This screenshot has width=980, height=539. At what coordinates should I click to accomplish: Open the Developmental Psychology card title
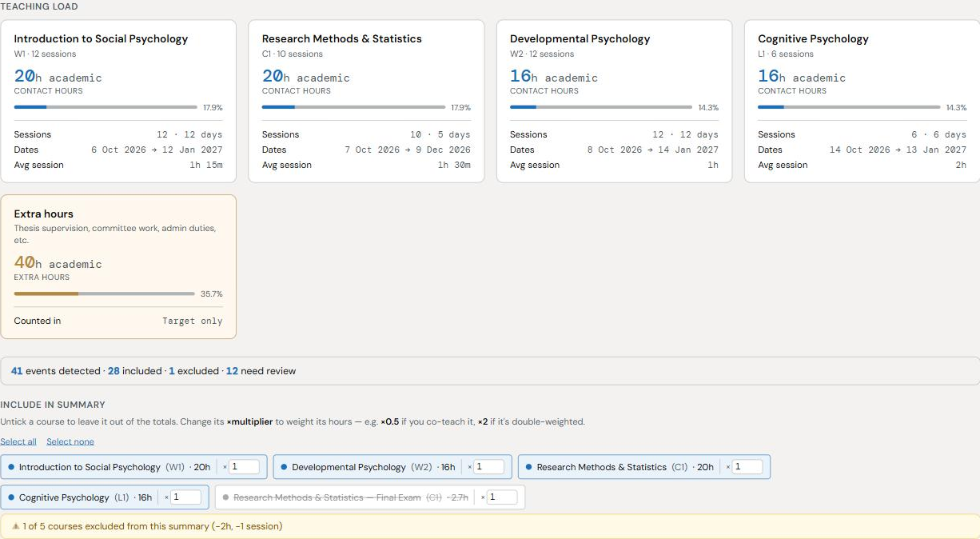coord(580,38)
